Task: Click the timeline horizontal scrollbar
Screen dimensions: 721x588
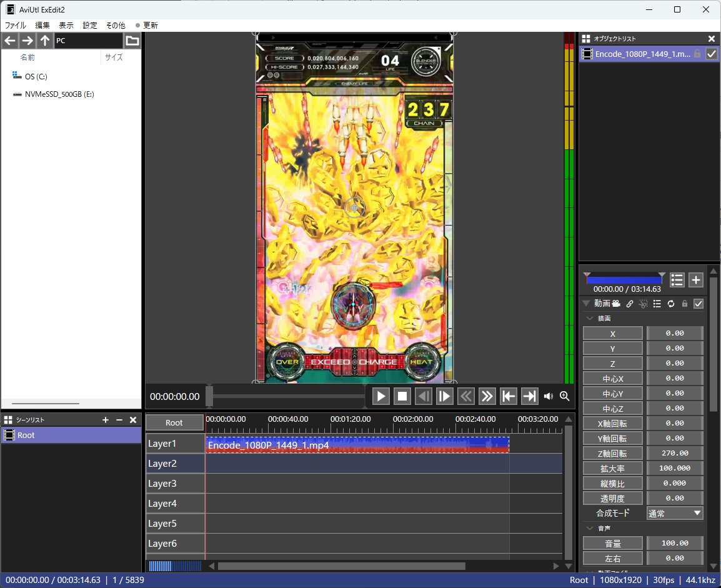Action: pos(341,566)
